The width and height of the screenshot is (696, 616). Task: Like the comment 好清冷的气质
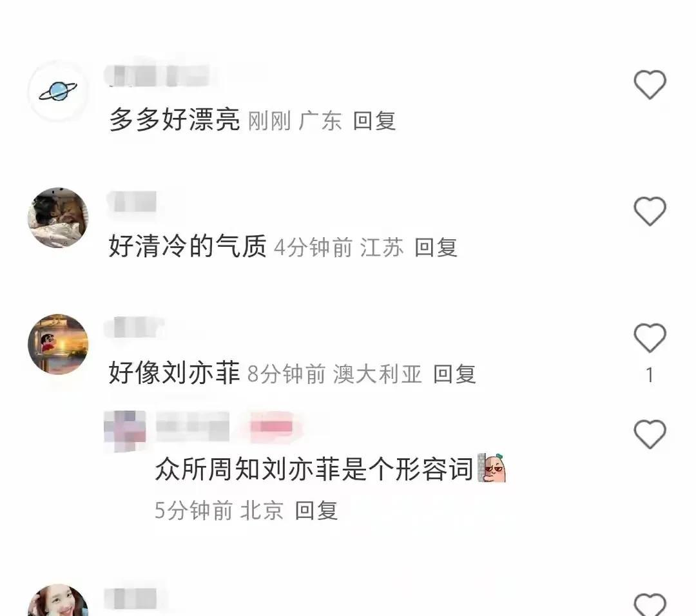(650, 211)
